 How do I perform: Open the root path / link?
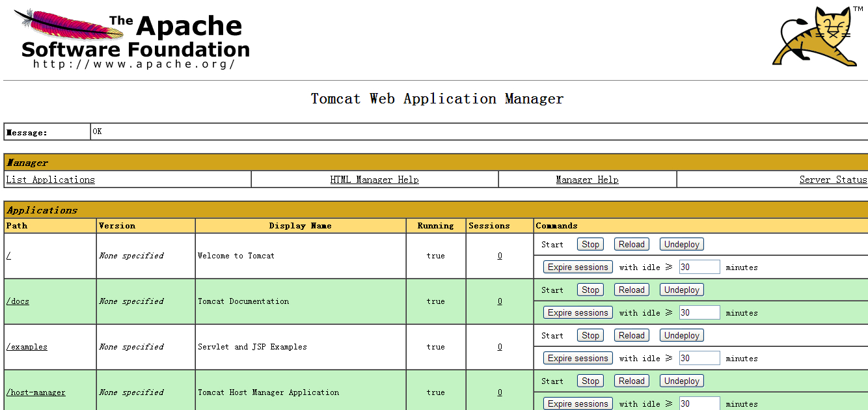point(8,256)
